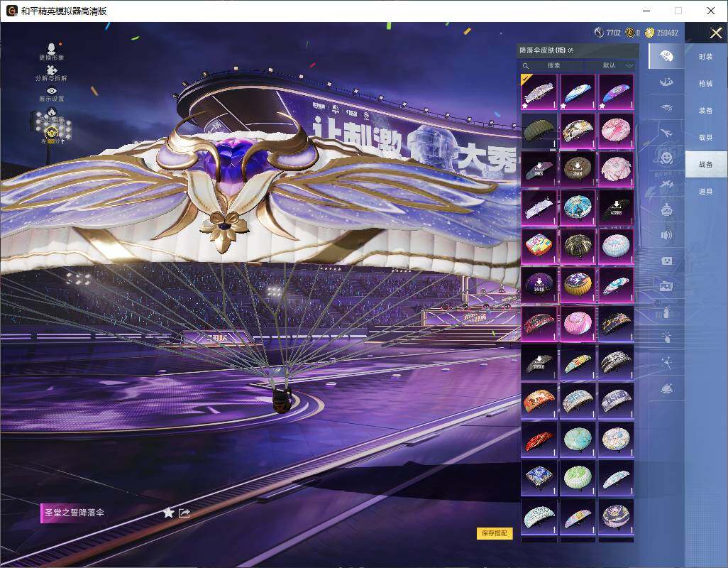Switch to the 载具 tab
Viewport: 728px width, 568px height.
[706, 138]
